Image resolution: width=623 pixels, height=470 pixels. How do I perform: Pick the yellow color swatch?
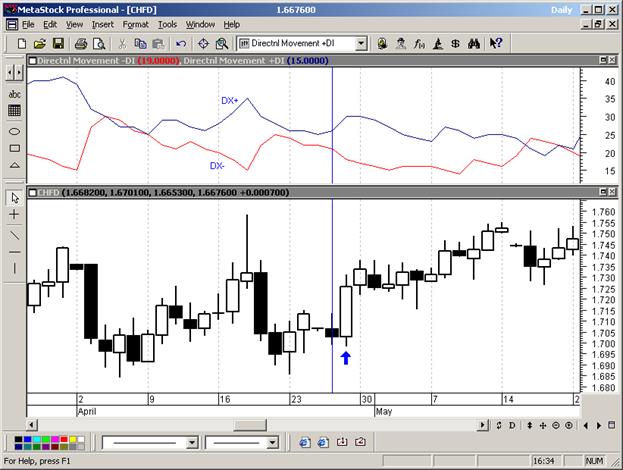73,439
